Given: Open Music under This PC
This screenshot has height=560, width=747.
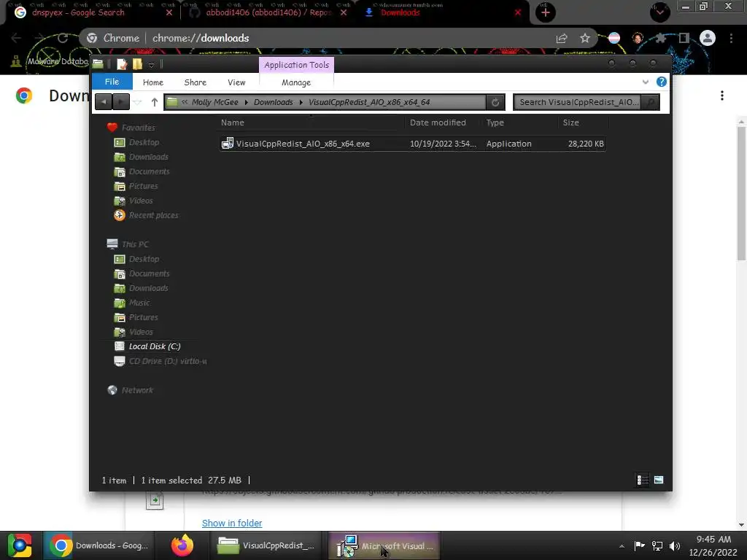Looking at the screenshot, I should pos(139,303).
